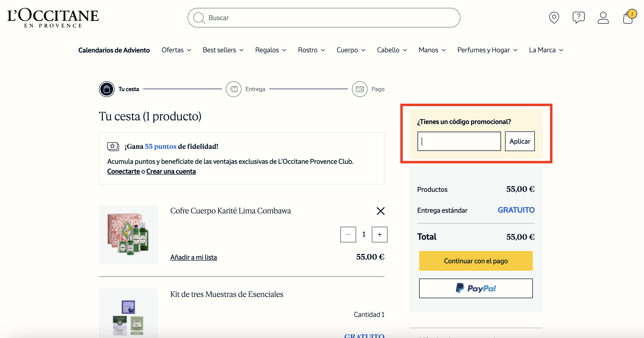Click the Crear una cuenta link

(x=171, y=171)
